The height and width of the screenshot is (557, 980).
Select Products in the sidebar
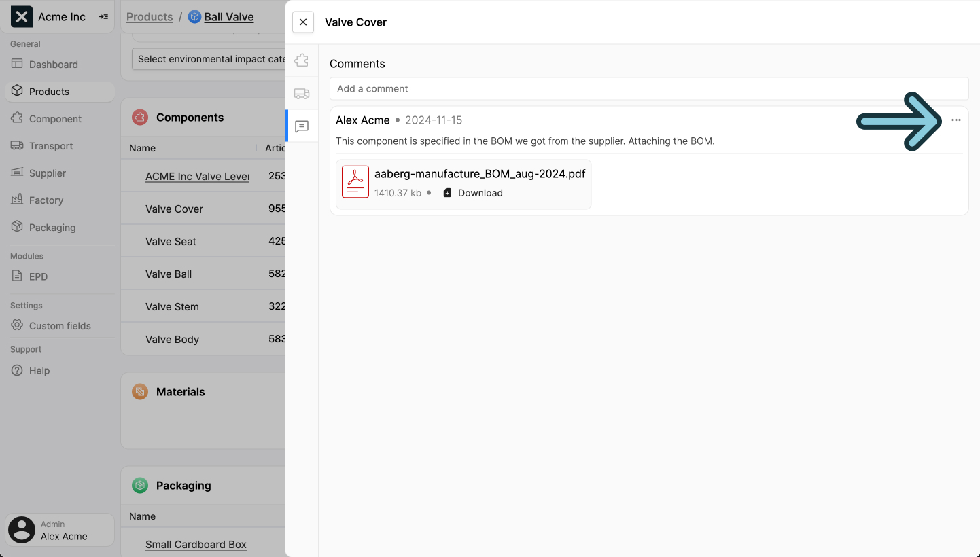click(49, 91)
